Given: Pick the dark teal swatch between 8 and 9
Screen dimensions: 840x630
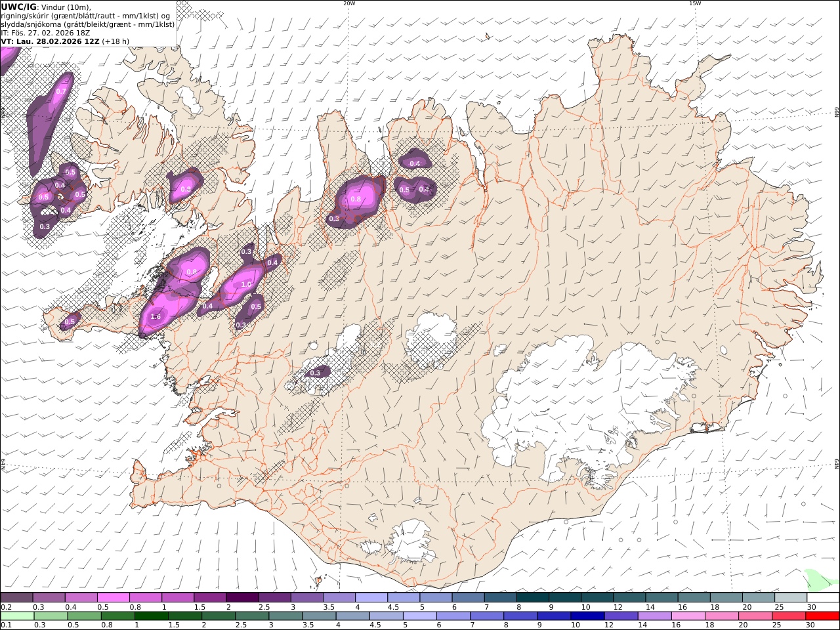Looking at the screenshot, I should pos(532,598).
